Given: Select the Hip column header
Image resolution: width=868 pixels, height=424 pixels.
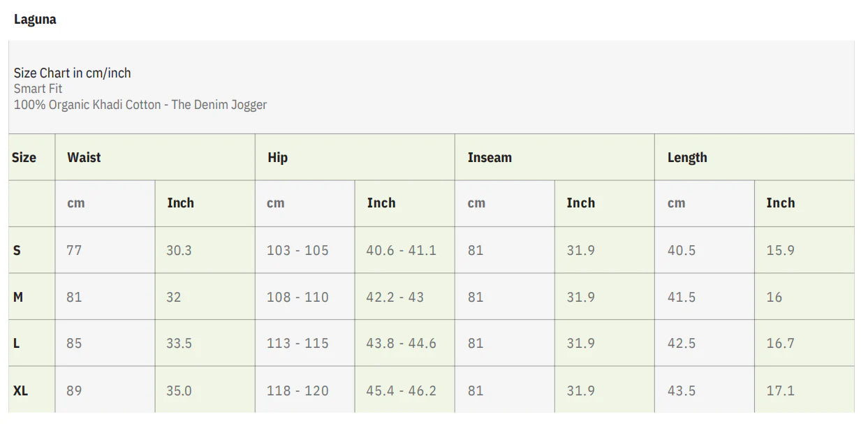Looking at the screenshot, I should point(277,157).
